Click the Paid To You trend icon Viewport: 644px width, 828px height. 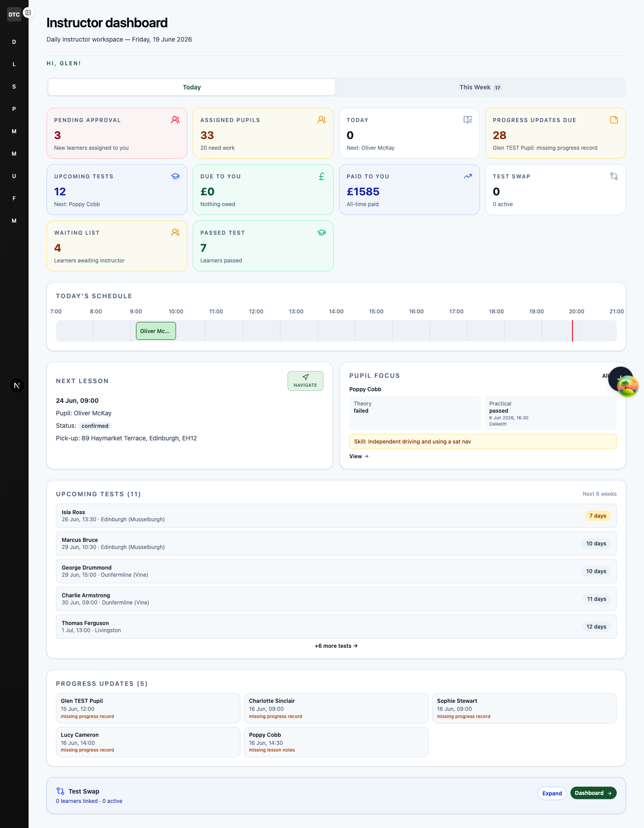(x=468, y=176)
